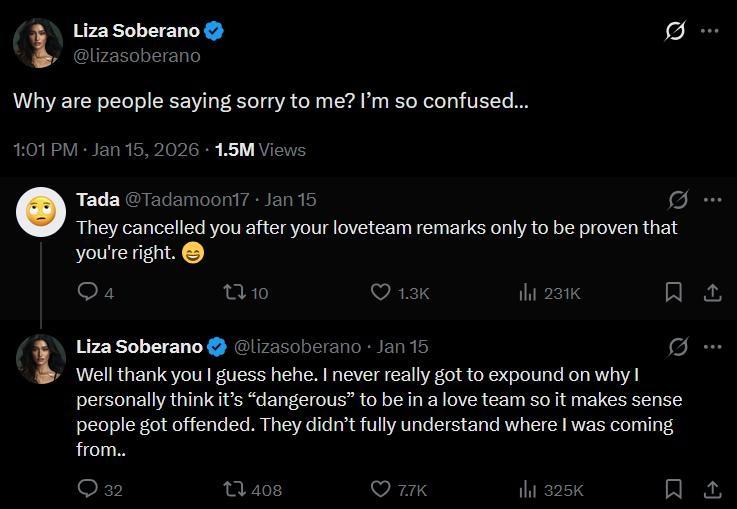Open the more options menu on main post
737x509 pixels.
pos(710,31)
